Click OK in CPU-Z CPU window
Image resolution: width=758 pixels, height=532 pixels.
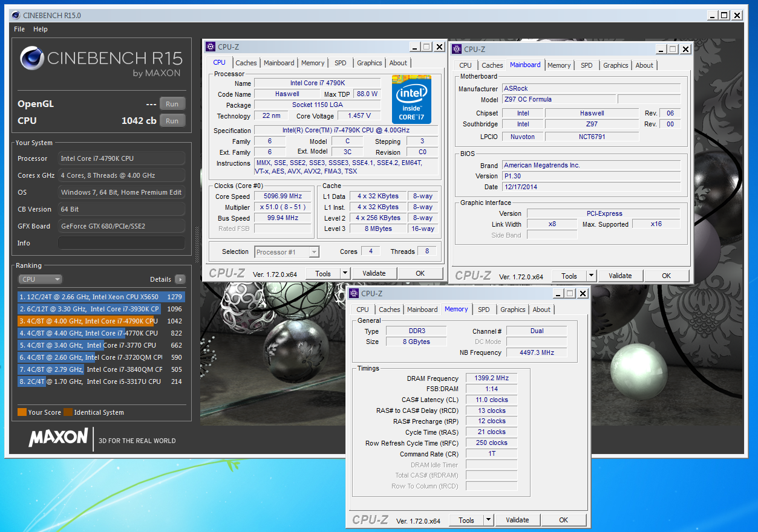click(x=420, y=273)
